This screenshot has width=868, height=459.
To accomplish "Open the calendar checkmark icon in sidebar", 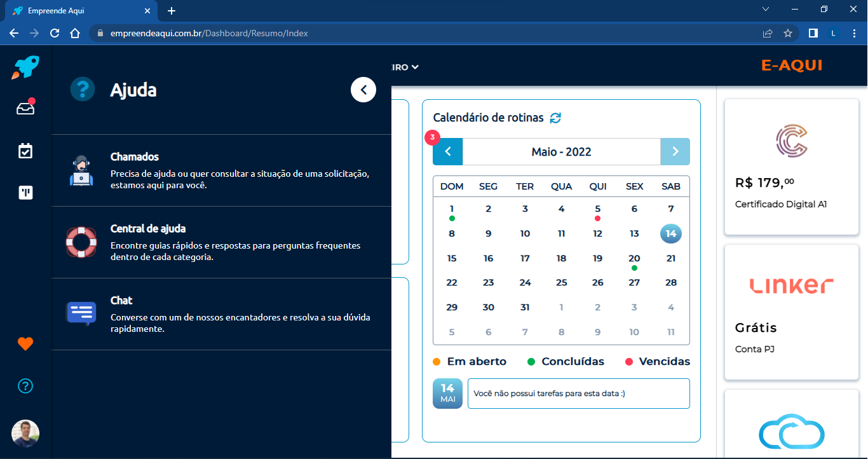I will click(x=25, y=151).
